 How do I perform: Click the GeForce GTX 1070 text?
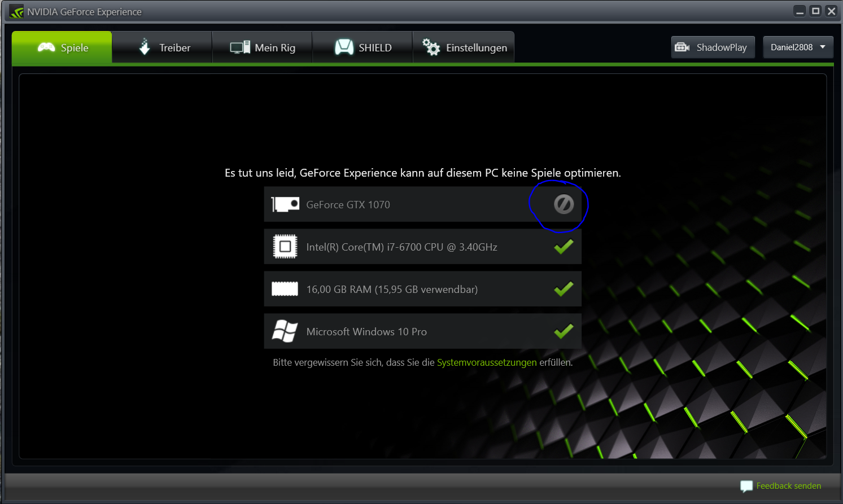point(348,205)
